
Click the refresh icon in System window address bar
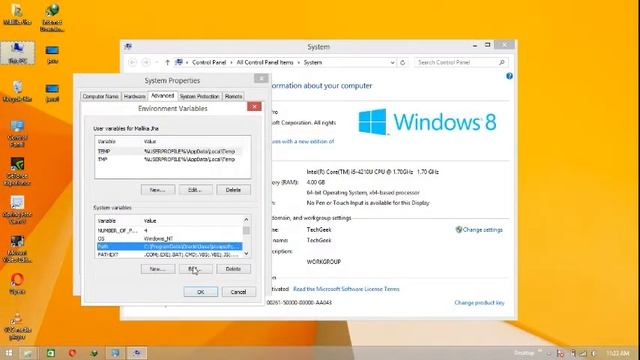click(402, 62)
